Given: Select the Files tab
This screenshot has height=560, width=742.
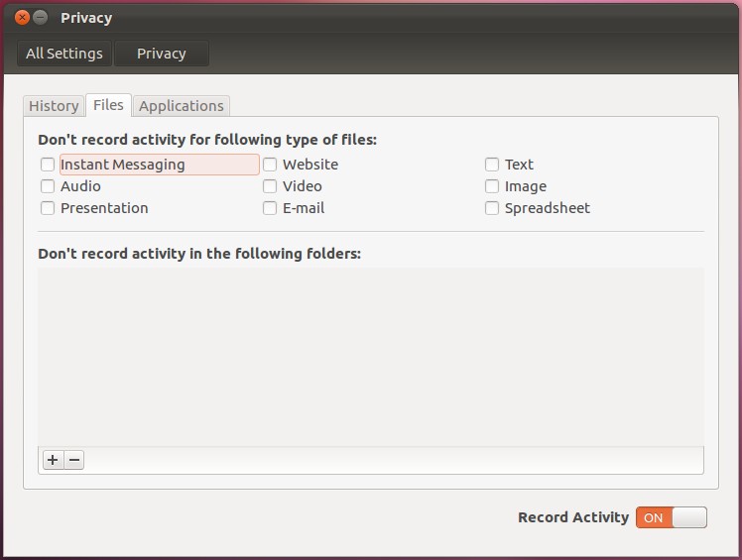Looking at the screenshot, I should 108,105.
